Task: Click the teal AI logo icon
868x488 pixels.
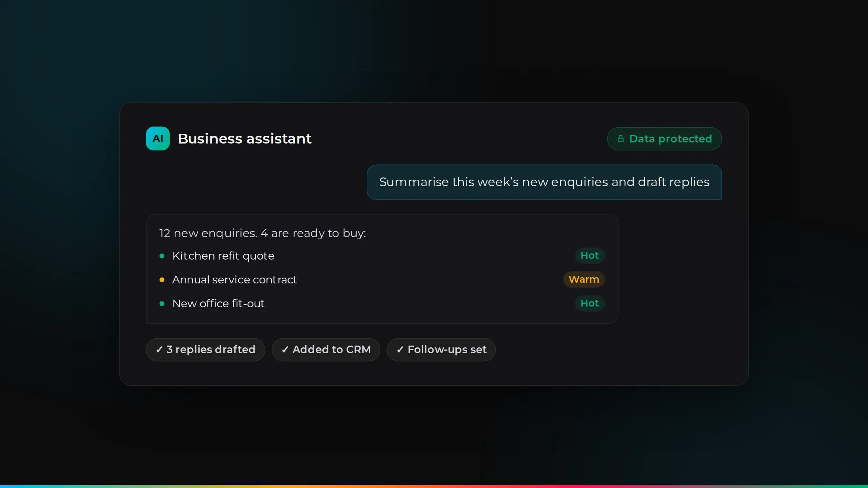Action: click(x=158, y=138)
